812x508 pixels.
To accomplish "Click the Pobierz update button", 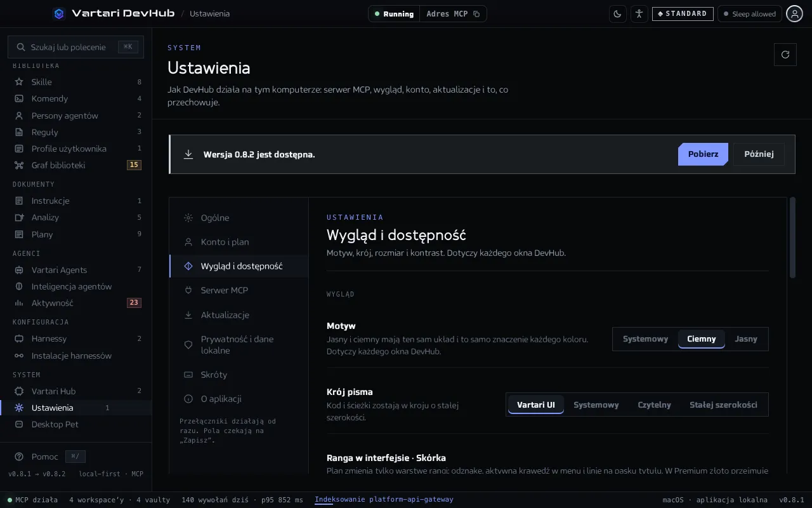I will point(703,154).
